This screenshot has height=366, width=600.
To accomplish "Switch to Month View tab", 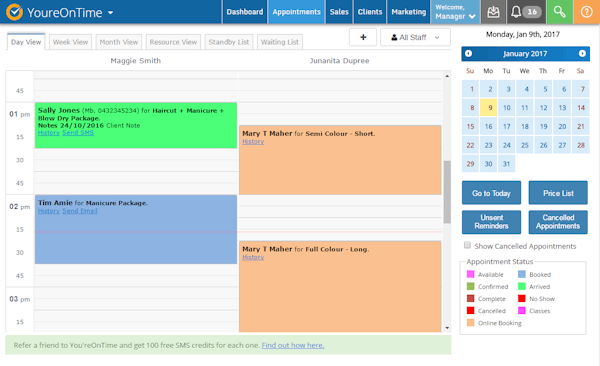I will 119,42.
